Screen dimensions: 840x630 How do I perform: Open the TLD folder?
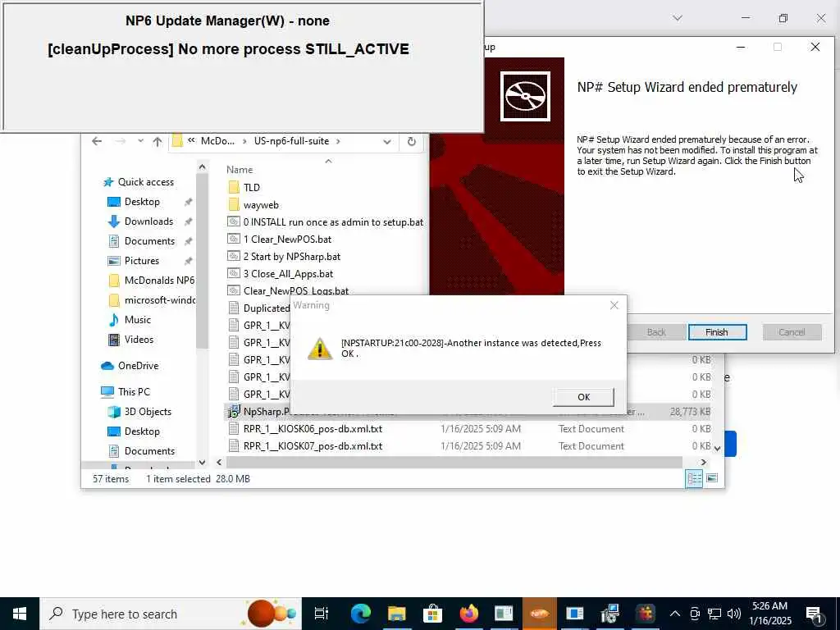coord(251,188)
